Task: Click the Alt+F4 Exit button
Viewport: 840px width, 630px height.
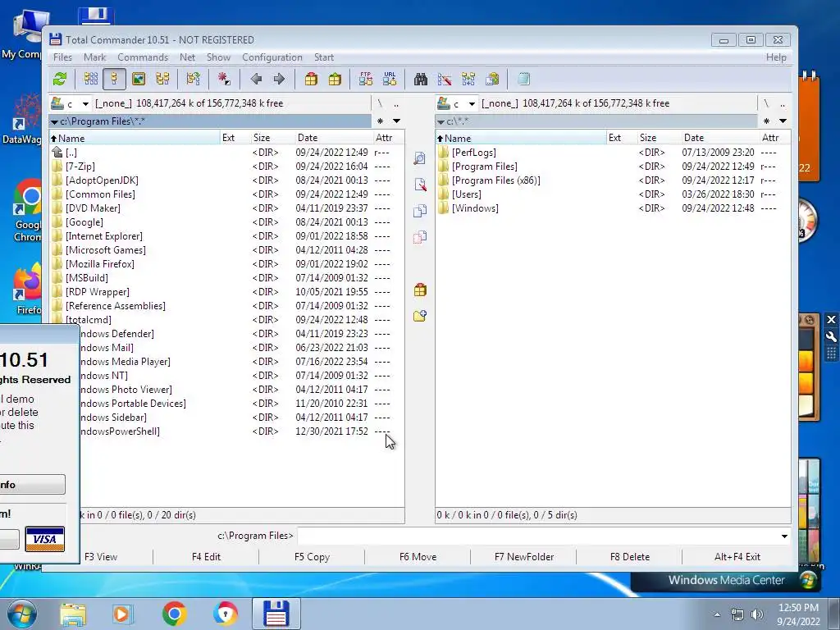Action: pos(737,557)
